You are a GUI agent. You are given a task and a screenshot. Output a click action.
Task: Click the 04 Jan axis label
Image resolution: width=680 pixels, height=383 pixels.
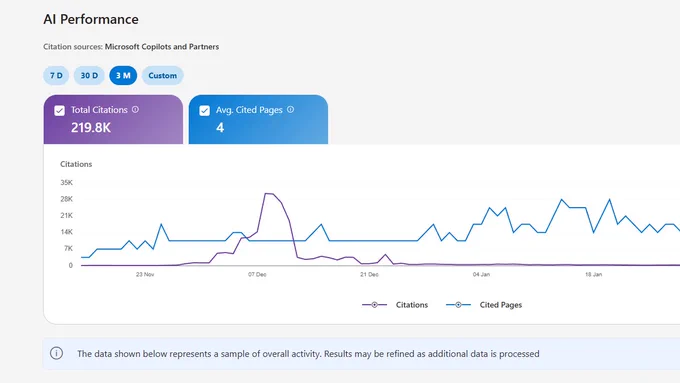point(481,275)
